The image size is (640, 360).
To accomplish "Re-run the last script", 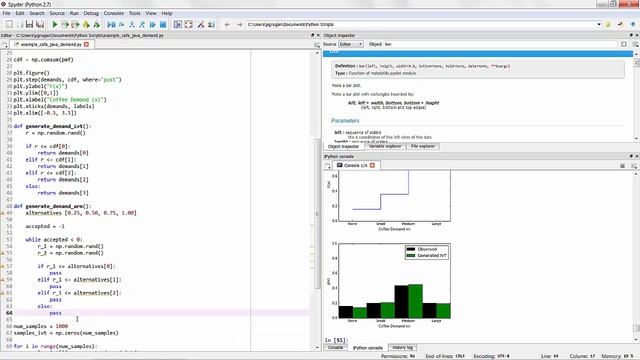I will pyautogui.click(x=97, y=24).
